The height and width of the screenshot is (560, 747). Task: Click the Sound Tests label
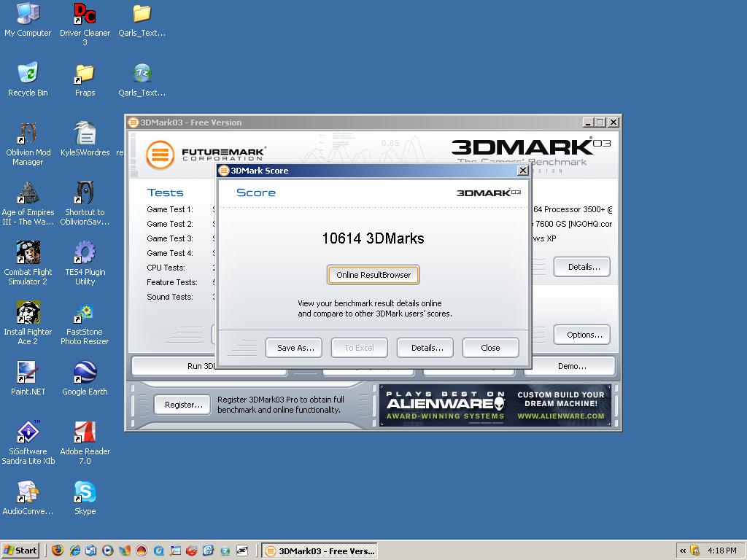tap(169, 297)
